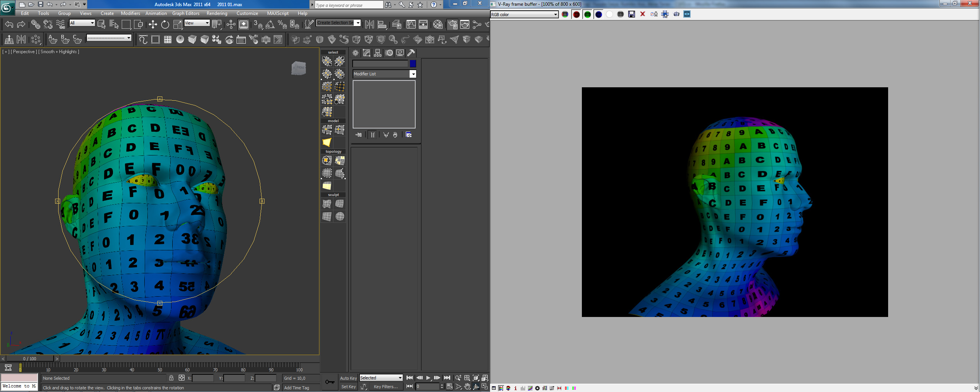Click the blue object color swatch
The width and height of the screenshot is (980, 392).
pos(413,64)
